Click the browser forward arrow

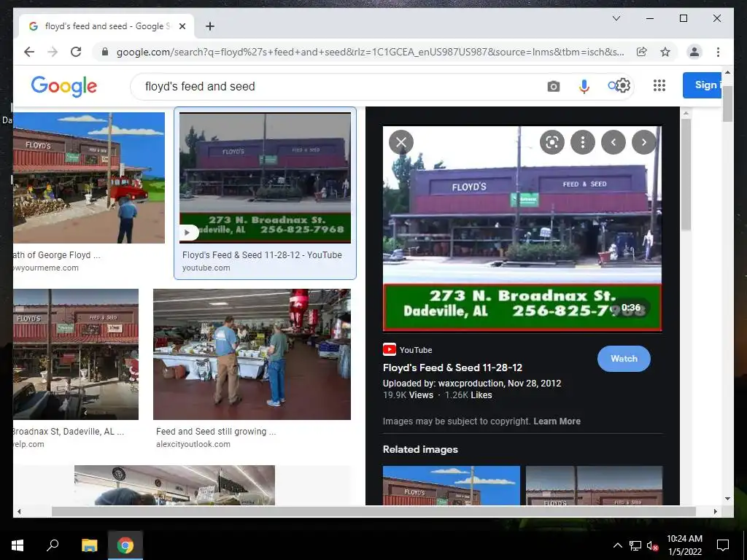point(53,52)
